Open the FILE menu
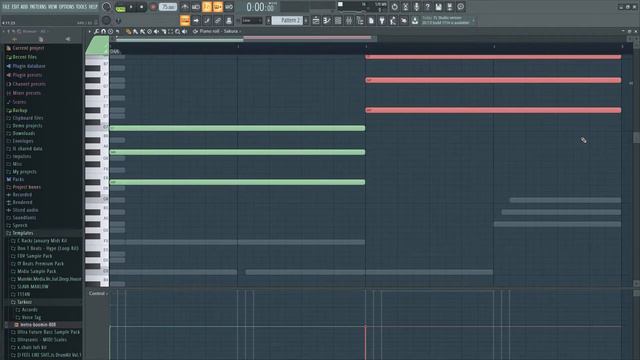 tap(6, 7)
